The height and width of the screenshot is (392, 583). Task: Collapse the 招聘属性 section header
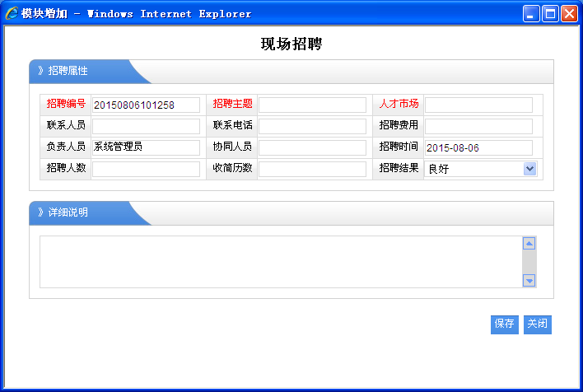(68, 71)
